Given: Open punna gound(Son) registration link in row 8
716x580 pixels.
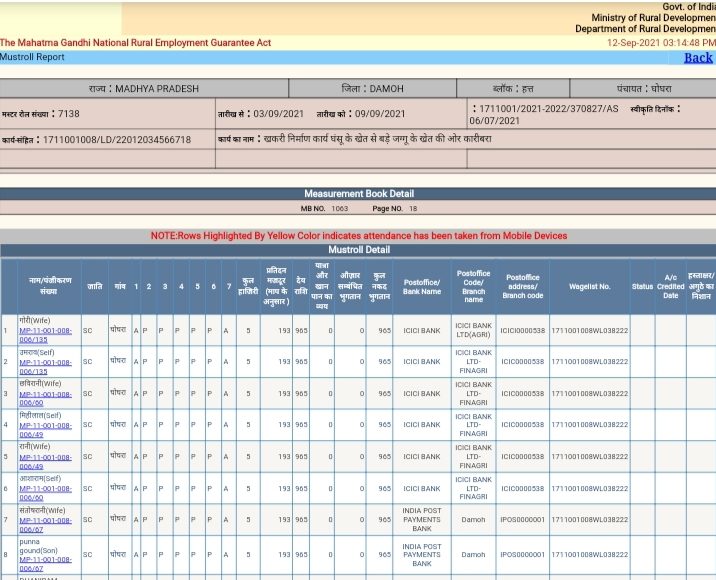Looking at the screenshot, I should coord(46,564).
